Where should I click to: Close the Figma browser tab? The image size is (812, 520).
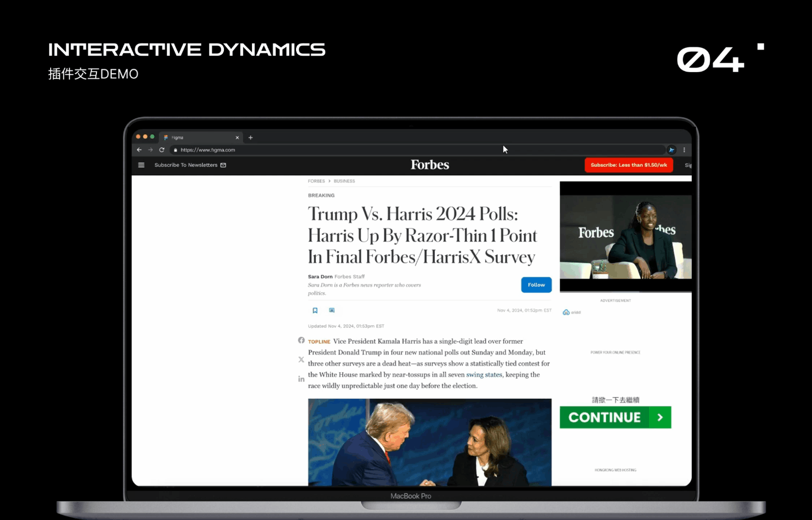[237, 137]
